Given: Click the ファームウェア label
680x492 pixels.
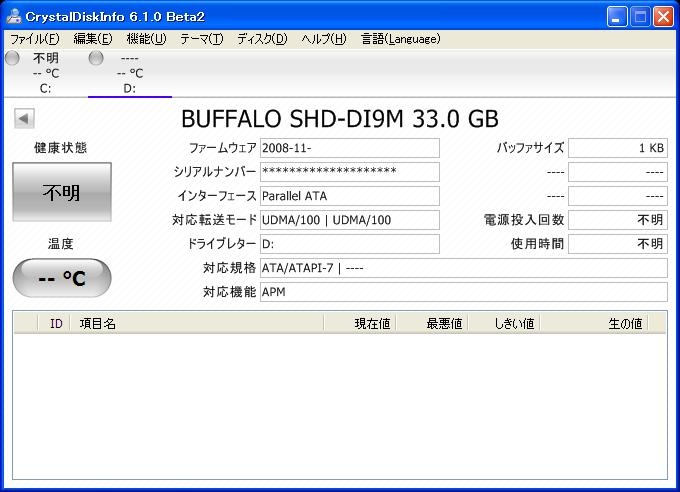Looking at the screenshot, I should click(x=222, y=148).
